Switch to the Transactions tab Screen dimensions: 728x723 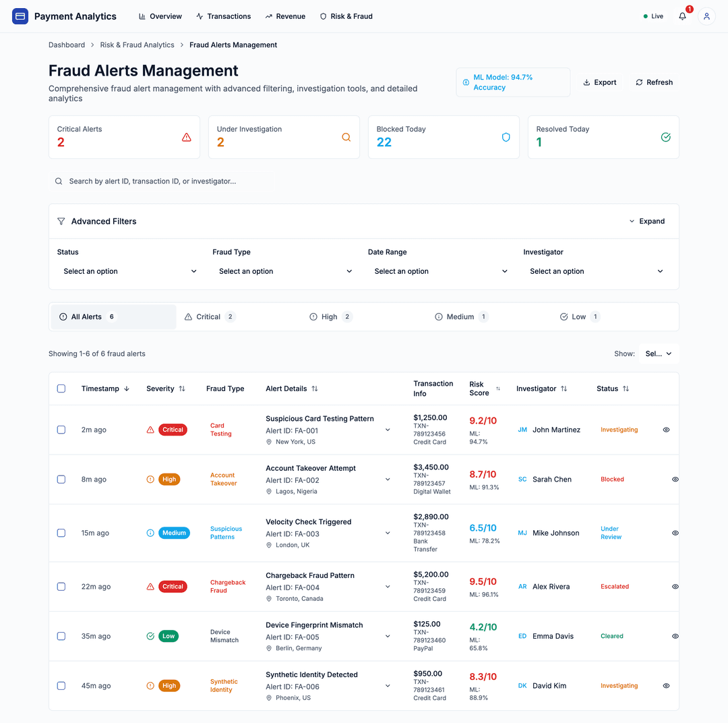[223, 16]
